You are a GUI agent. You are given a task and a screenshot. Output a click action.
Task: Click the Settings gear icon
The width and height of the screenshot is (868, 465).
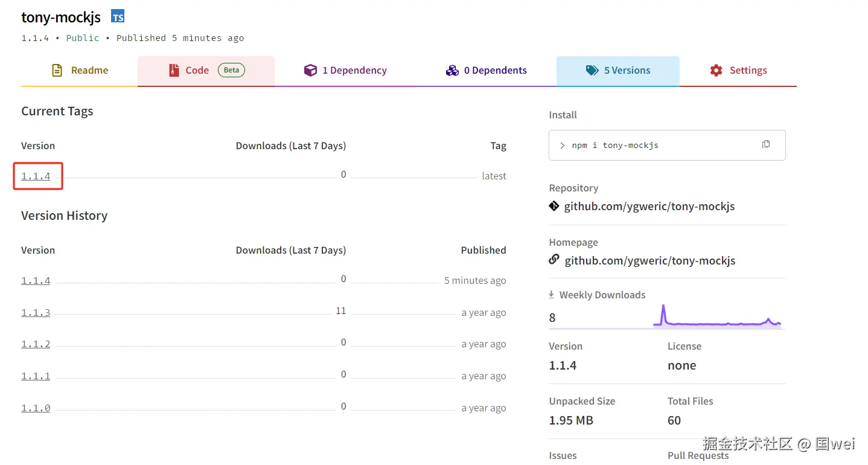pos(716,71)
